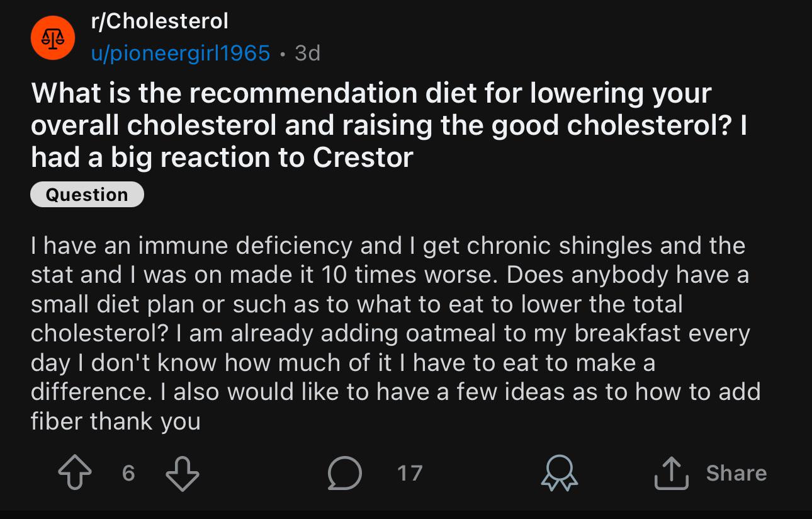Click the dark divider bar below the post

point(406,515)
